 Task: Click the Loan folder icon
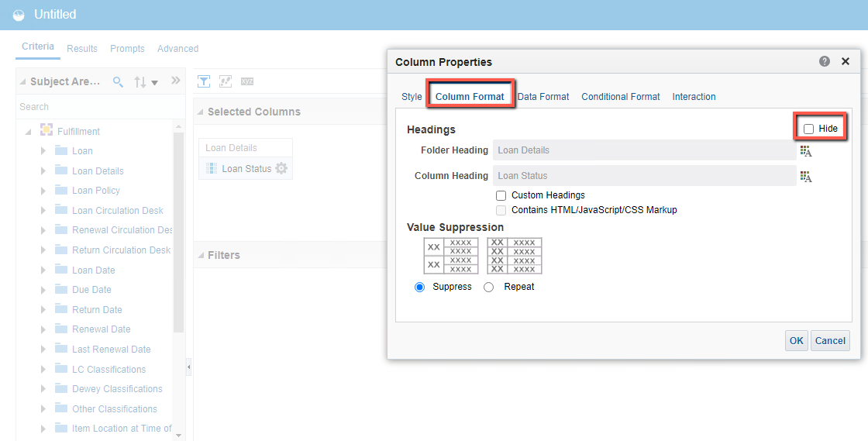tap(61, 150)
